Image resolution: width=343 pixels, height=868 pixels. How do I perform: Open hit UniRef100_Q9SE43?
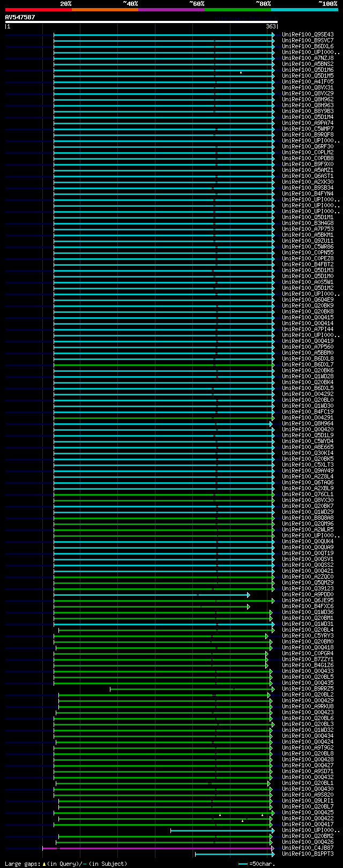(x=308, y=35)
